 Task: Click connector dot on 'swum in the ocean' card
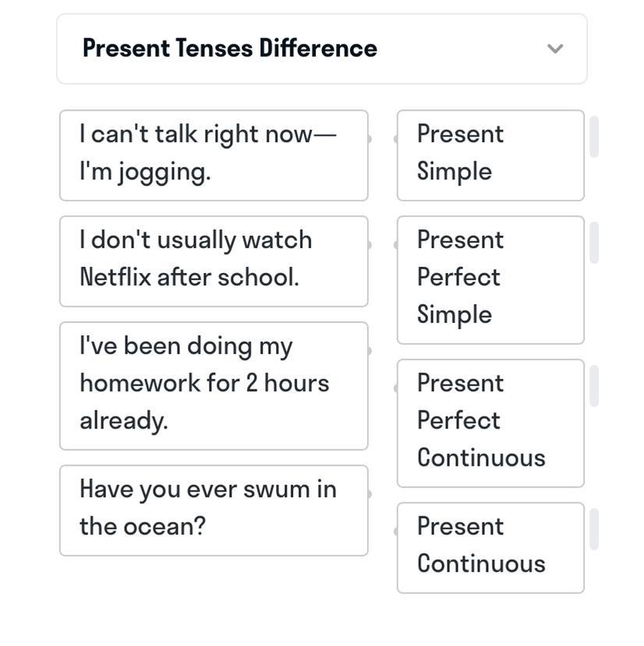[x=369, y=494]
